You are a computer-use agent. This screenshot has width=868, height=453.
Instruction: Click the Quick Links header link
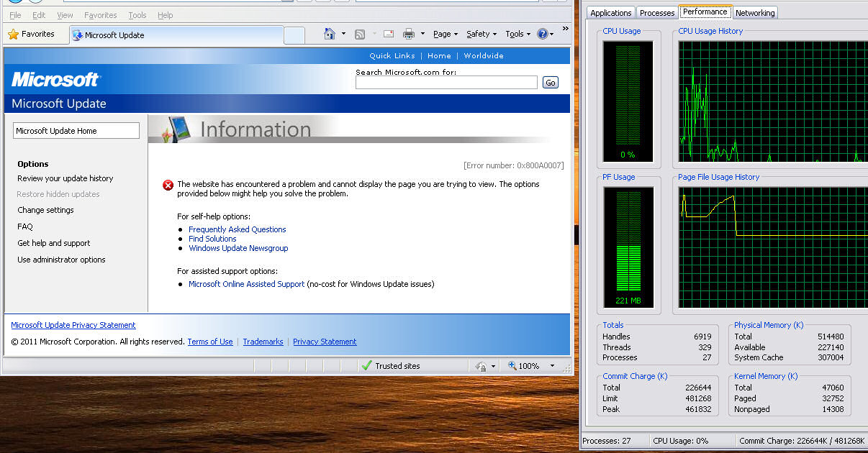[x=392, y=55]
